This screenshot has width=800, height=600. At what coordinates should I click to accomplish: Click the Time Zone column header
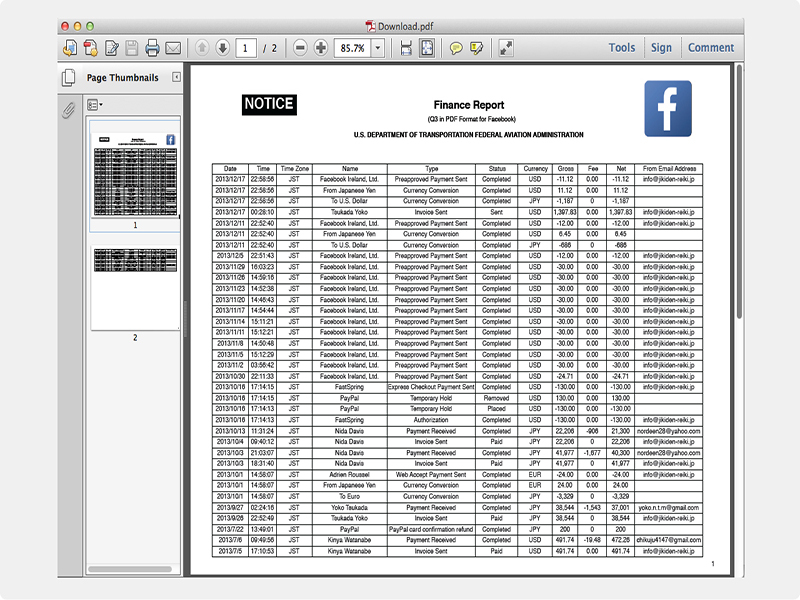(x=294, y=168)
